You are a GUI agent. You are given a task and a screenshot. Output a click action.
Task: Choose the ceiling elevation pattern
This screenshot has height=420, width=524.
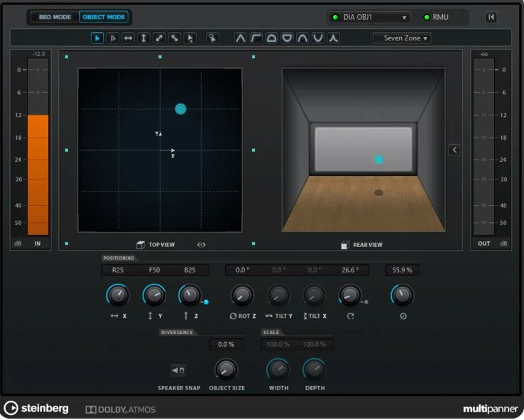click(x=256, y=38)
